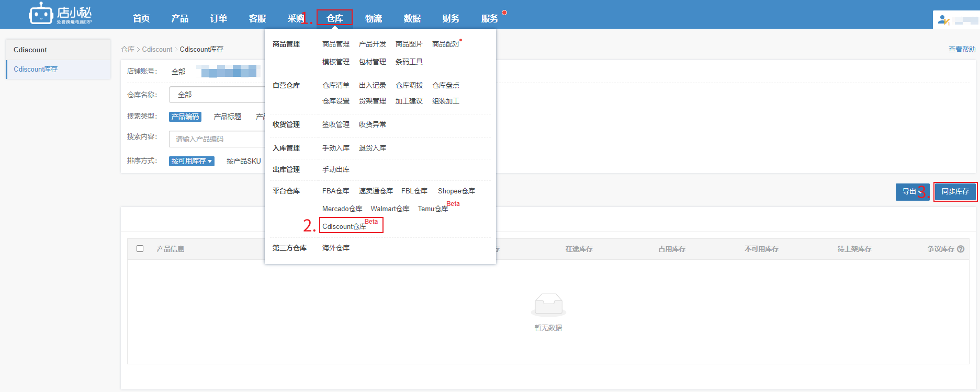Open 首页 in top navigation
The height and width of the screenshot is (392, 980).
[141, 18]
